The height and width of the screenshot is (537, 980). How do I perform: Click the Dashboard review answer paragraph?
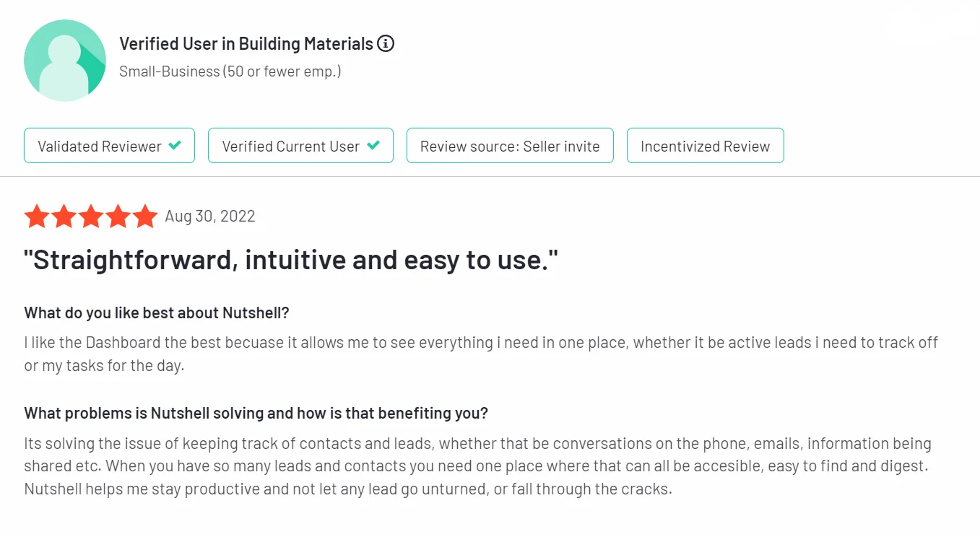click(480, 353)
